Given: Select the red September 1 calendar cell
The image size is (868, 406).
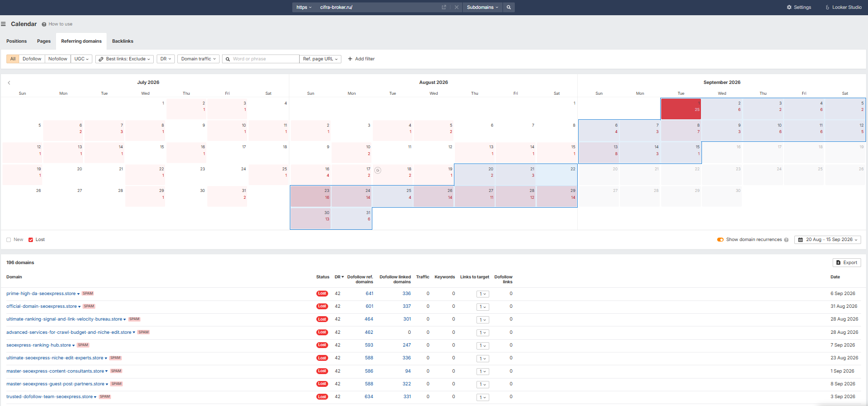Looking at the screenshot, I should click(x=681, y=109).
